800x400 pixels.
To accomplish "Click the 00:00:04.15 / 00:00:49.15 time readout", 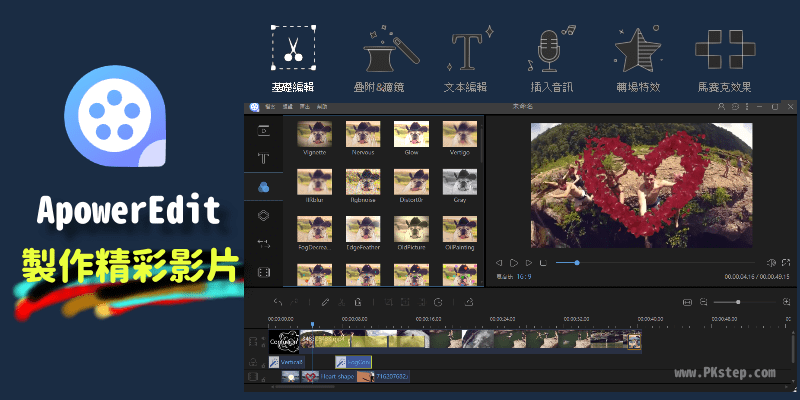I will (x=757, y=277).
